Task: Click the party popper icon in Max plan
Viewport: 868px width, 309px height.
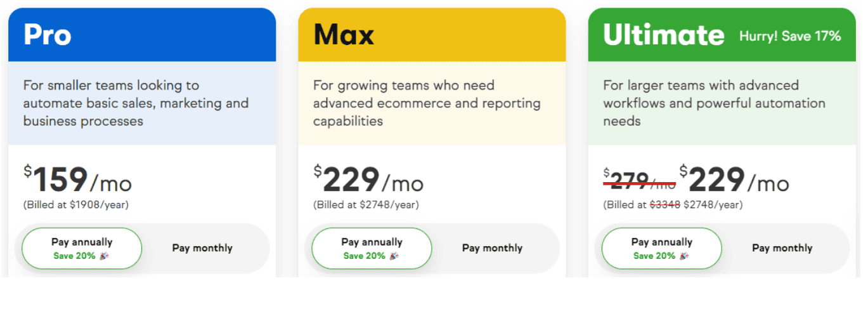Action: point(394,256)
